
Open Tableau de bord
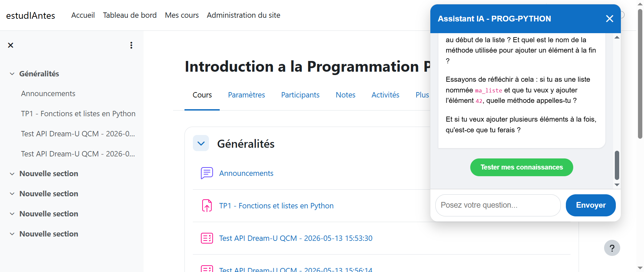tap(130, 15)
